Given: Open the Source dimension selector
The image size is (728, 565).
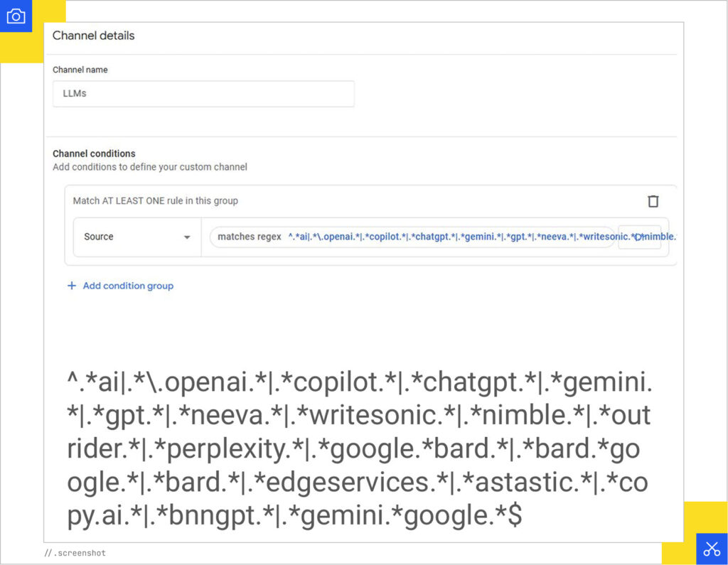Looking at the screenshot, I should 136,237.
